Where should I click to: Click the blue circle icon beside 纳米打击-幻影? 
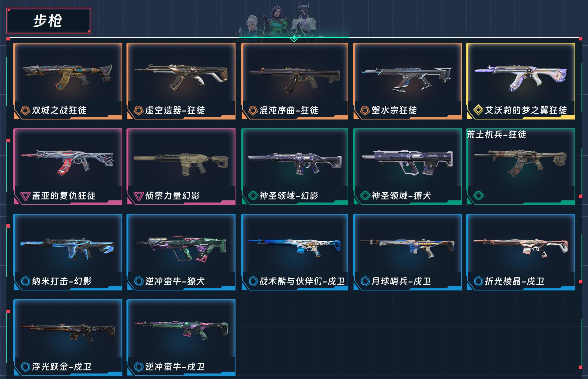[x=25, y=281]
